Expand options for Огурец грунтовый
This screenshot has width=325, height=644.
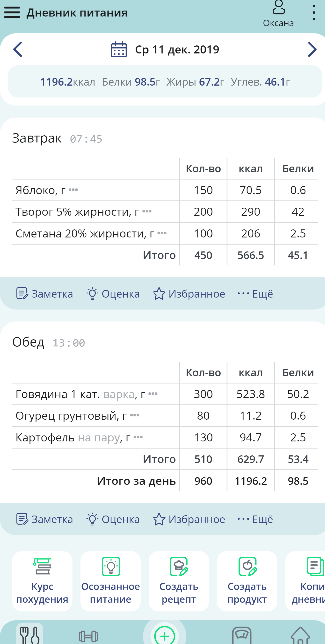coord(134,415)
